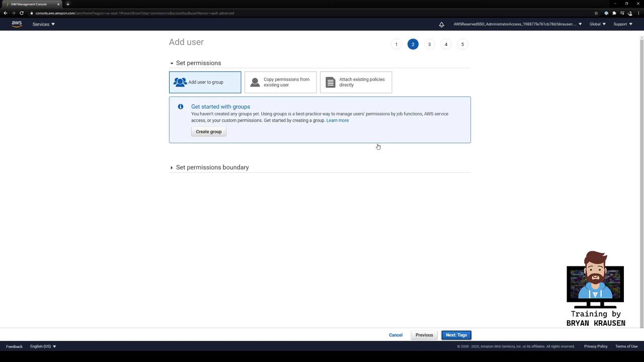
Task: Click the browser address bar URL
Action: (x=135, y=13)
